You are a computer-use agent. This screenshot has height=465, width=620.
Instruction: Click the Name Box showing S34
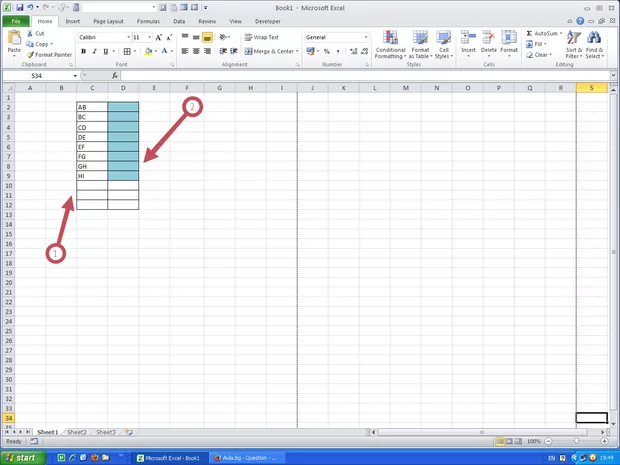37,76
